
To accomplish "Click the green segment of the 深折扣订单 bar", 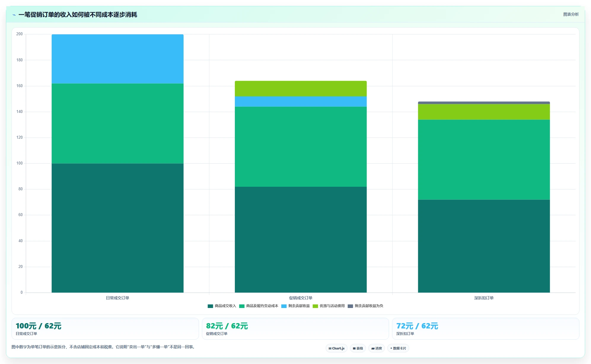I will pyautogui.click(x=484, y=160).
